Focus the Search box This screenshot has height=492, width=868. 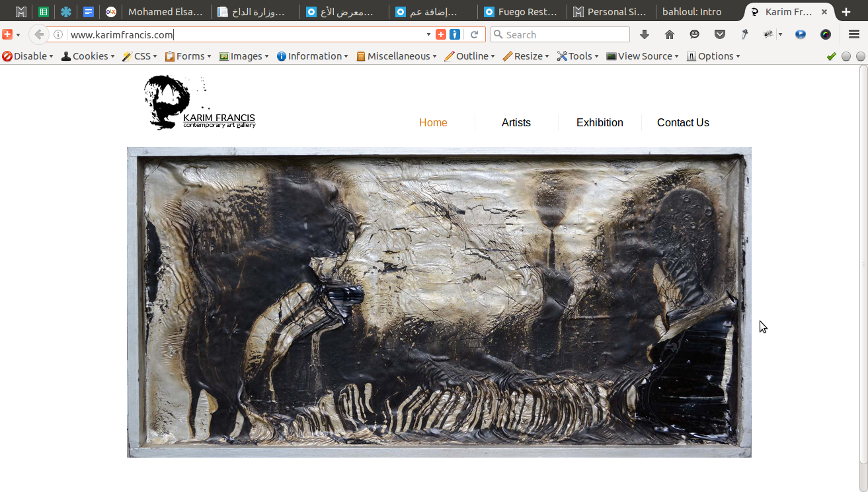pos(560,34)
